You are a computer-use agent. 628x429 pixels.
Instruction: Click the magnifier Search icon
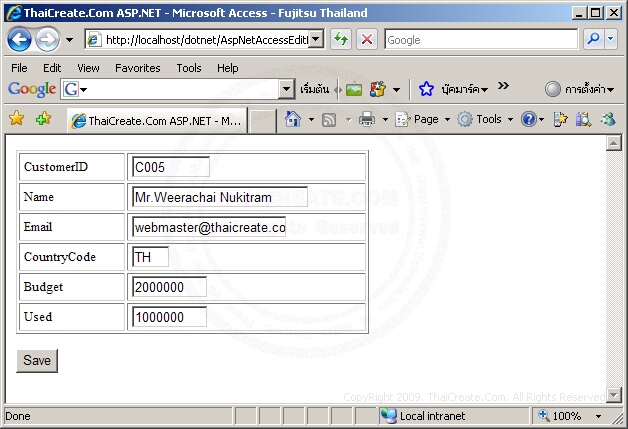tap(593, 39)
